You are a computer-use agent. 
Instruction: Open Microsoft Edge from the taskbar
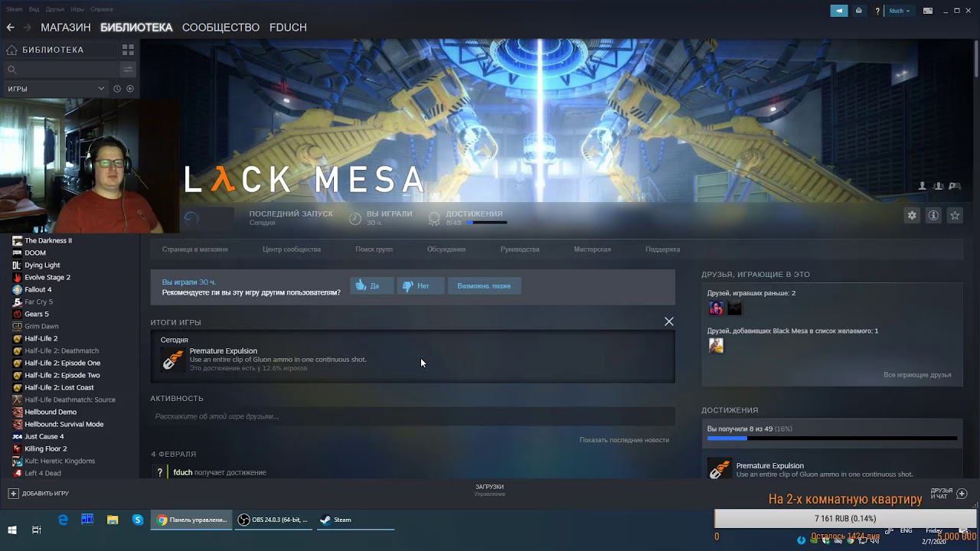coord(63,520)
